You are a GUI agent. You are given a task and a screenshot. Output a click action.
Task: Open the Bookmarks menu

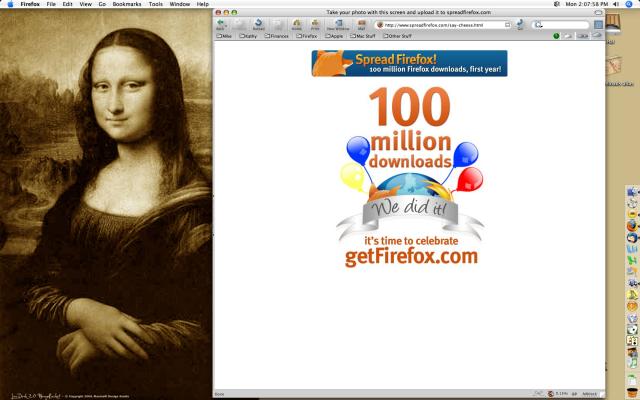[x=126, y=4]
